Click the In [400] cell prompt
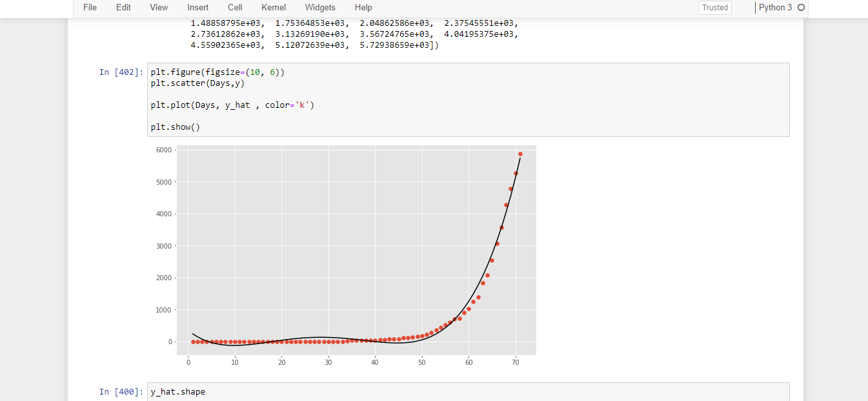Screen dimensions: 868x401 point(122,392)
